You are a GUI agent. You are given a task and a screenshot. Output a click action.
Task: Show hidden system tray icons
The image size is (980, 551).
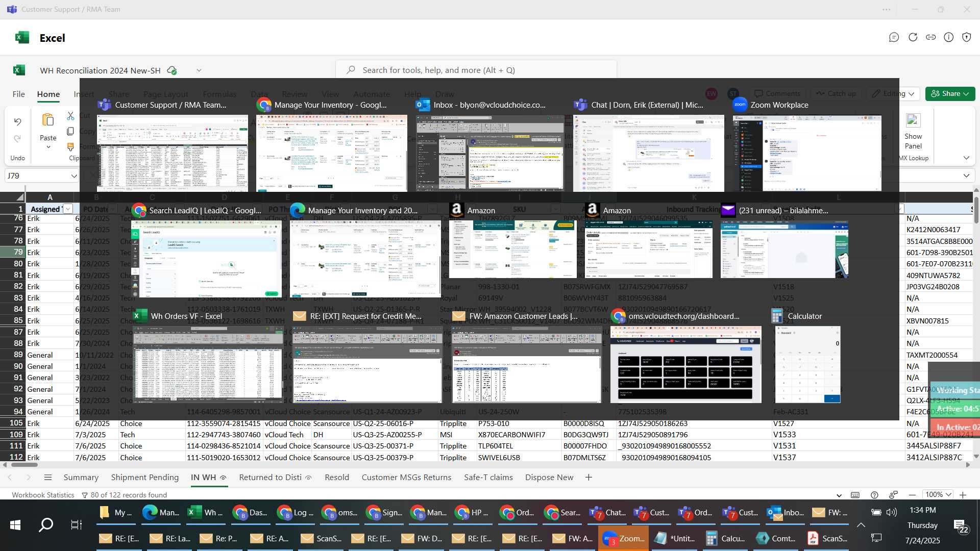tap(861, 525)
